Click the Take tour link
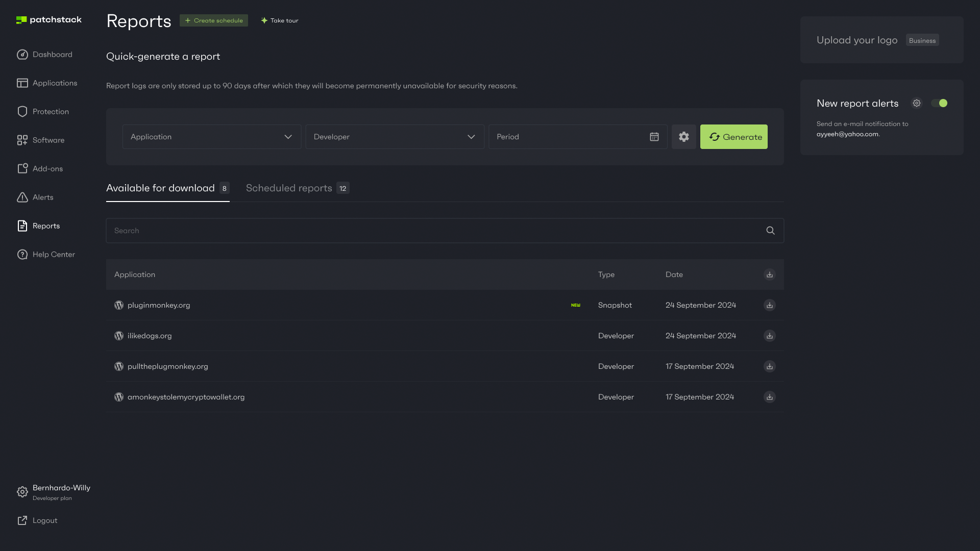The image size is (980, 551). 279,20
